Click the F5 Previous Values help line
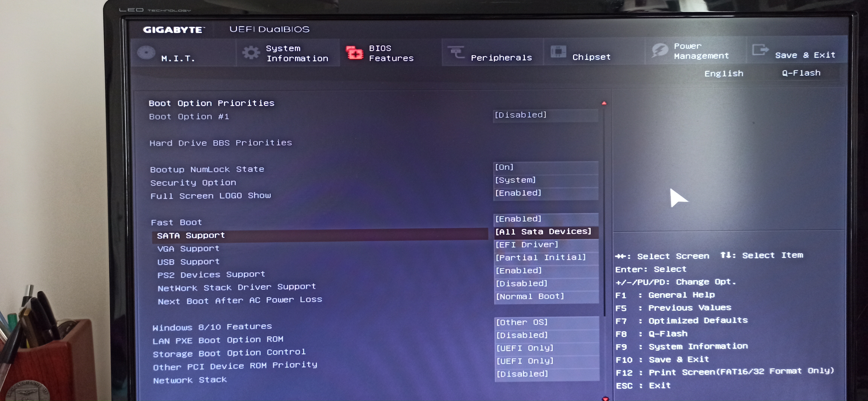The image size is (868, 401). coord(673,308)
